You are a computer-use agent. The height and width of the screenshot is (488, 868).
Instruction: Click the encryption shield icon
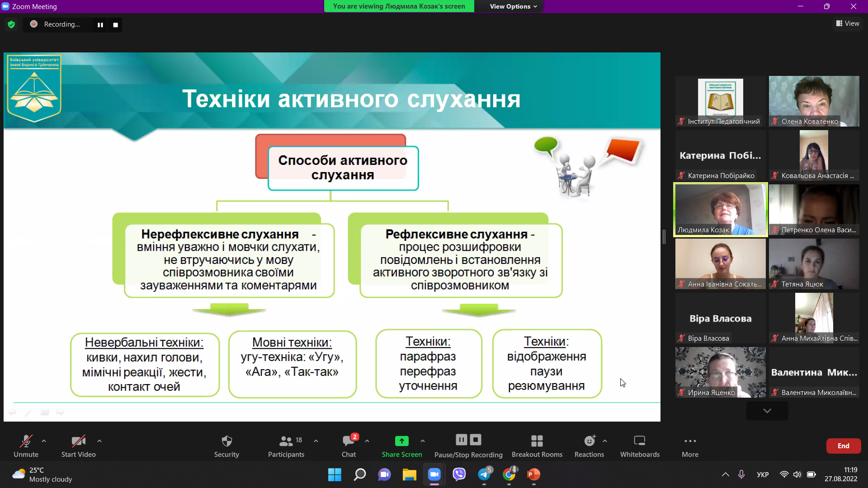(x=11, y=24)
